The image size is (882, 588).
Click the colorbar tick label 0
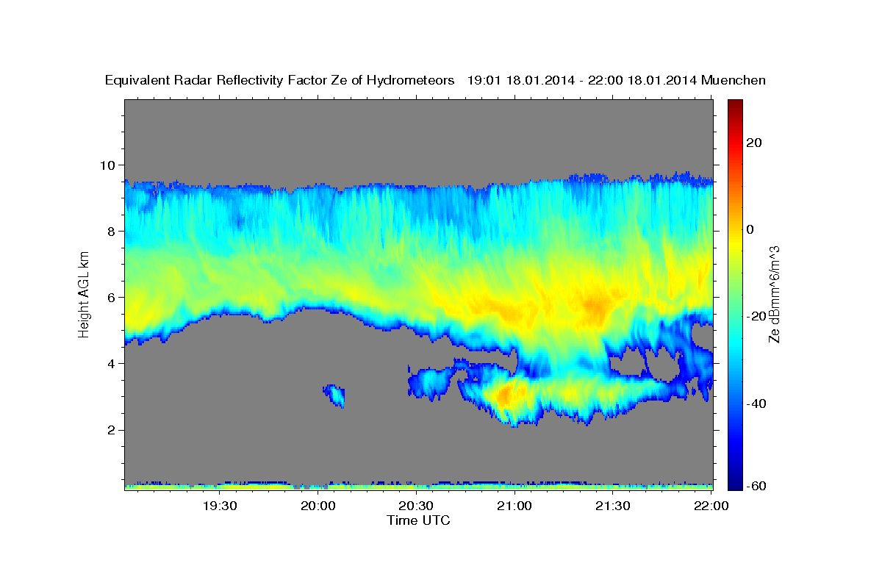750,229
